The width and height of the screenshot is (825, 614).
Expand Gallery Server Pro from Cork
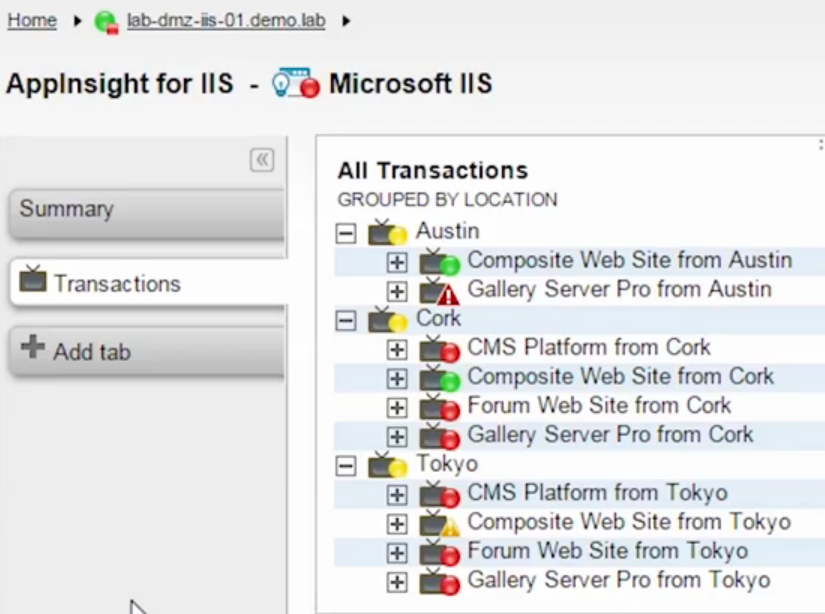[x=397, y=436]
